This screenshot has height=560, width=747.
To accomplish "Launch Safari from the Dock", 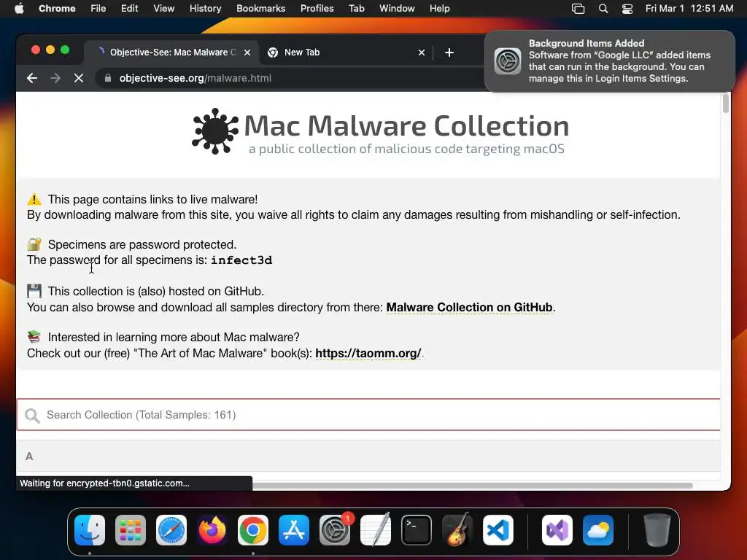I will click(171, 530).
